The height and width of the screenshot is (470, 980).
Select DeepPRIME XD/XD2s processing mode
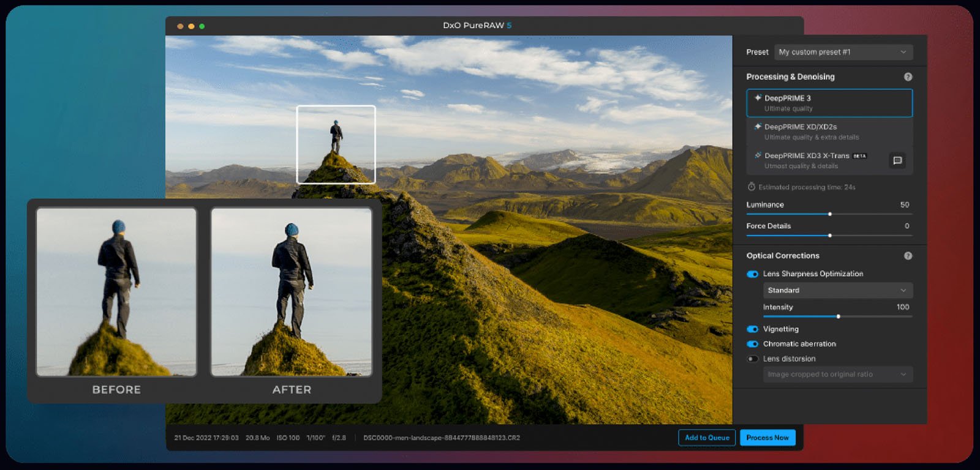[x=829, y=132]
